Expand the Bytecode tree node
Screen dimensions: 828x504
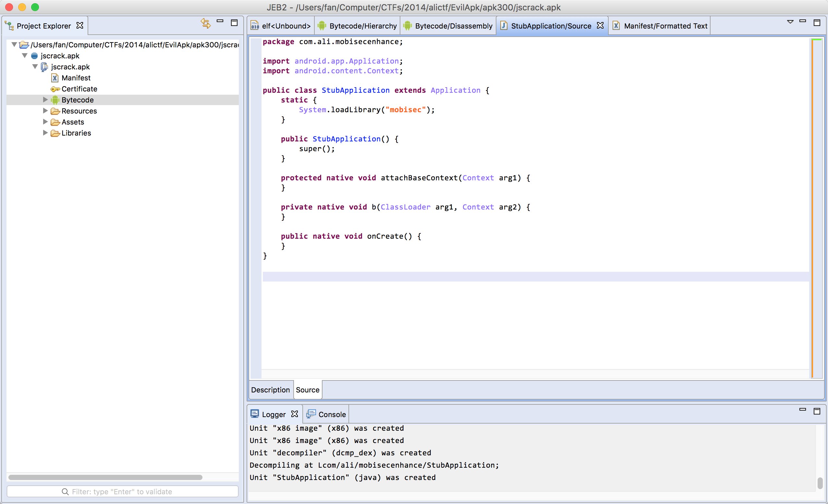pos(45,100)
